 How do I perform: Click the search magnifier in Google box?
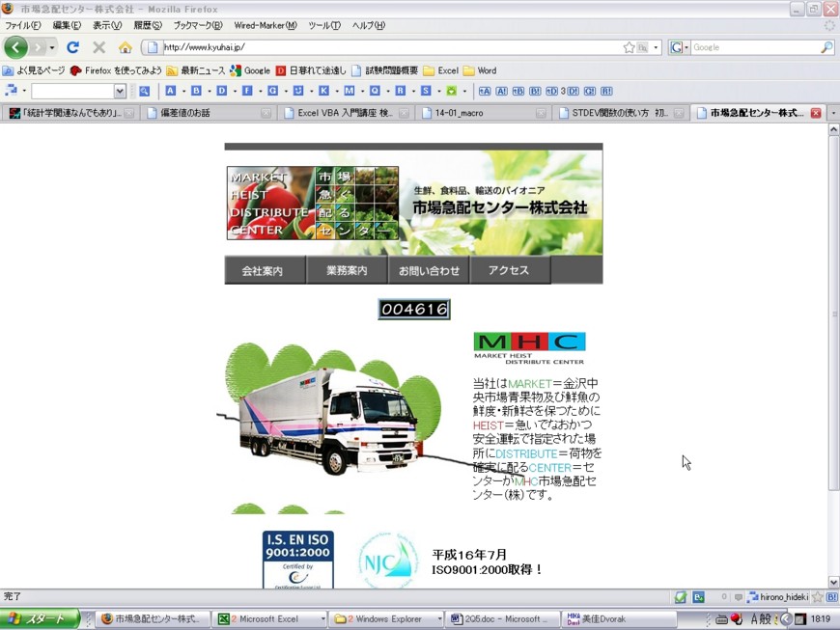coord(826,47)
